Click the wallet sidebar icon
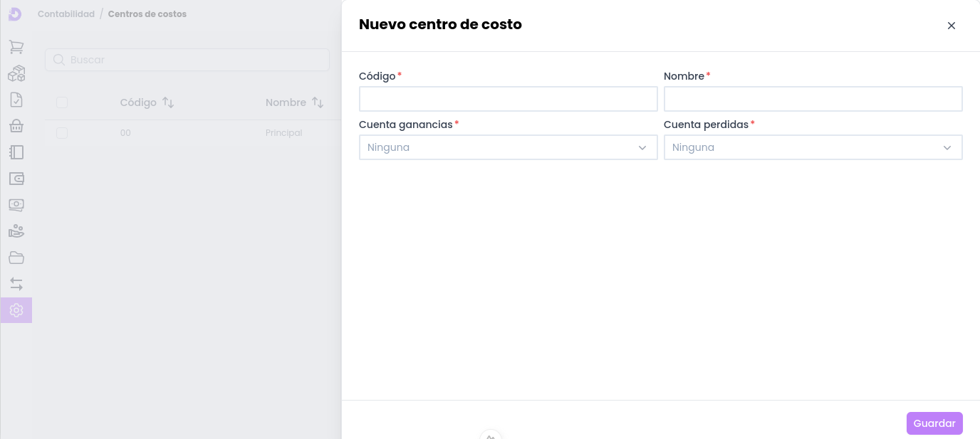980x439 pixels. coord(16,179)
